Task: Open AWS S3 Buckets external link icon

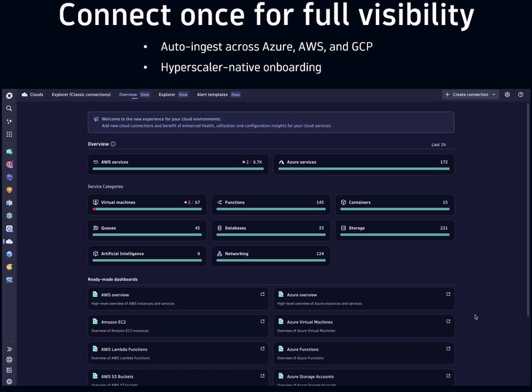Action: 262,376
